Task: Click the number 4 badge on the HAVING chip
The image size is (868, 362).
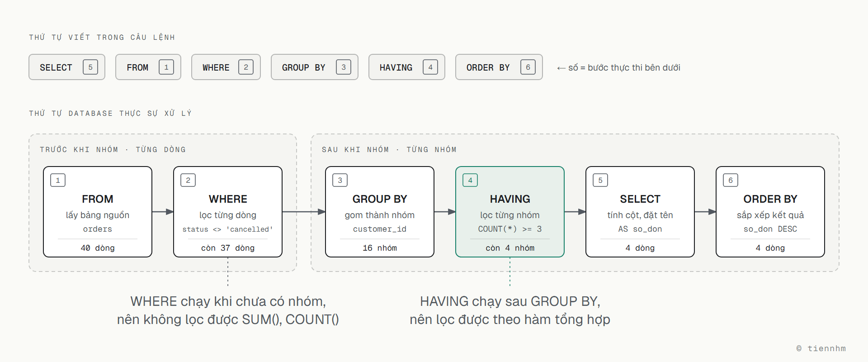Action: pyautogui.click(x=430, y=67)
